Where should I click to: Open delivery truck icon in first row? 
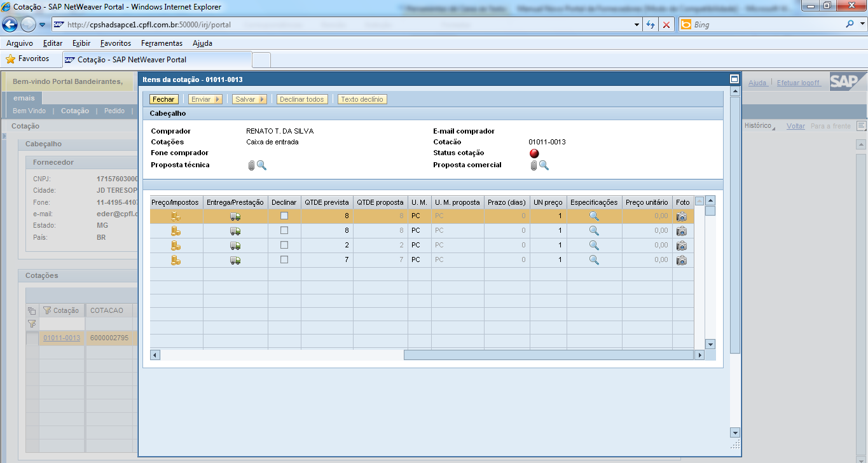pos(235,216)
